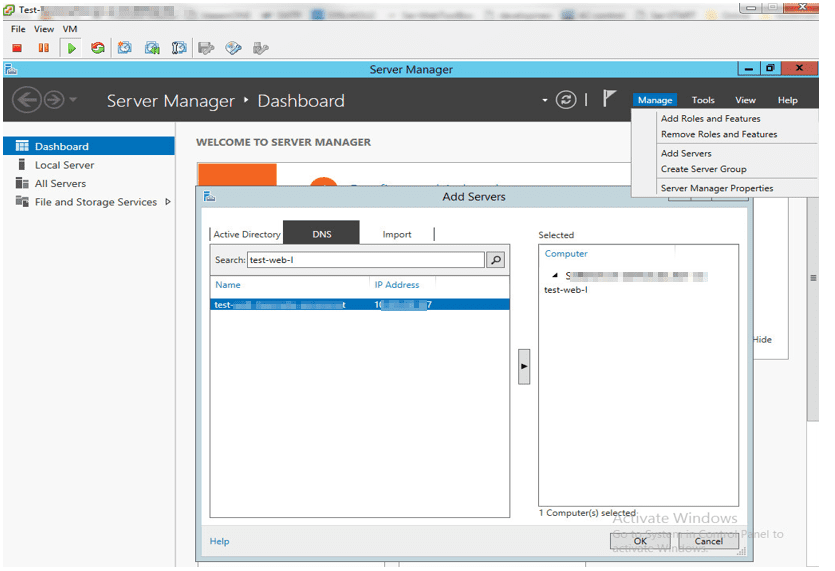Image resolution: width=835 pixels, height=571 pixels.
Task: Refresh the Server Manager dashboard
Action: 566,100
